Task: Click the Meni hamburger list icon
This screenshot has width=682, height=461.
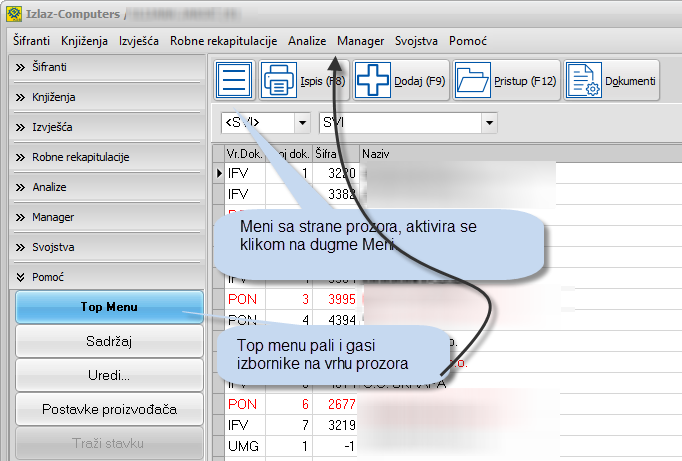Action: [x=235, y=80]
